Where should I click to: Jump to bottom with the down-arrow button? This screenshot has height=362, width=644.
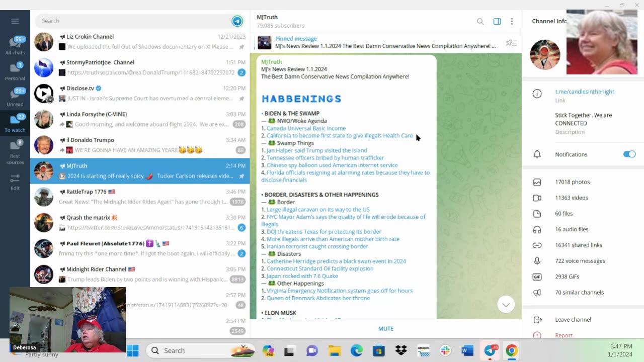tap(506, 305)
